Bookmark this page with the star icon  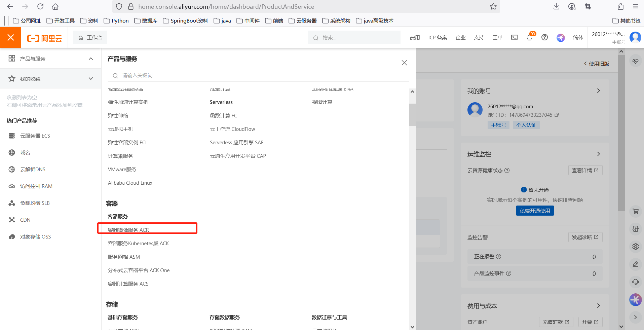click(493, 6)
